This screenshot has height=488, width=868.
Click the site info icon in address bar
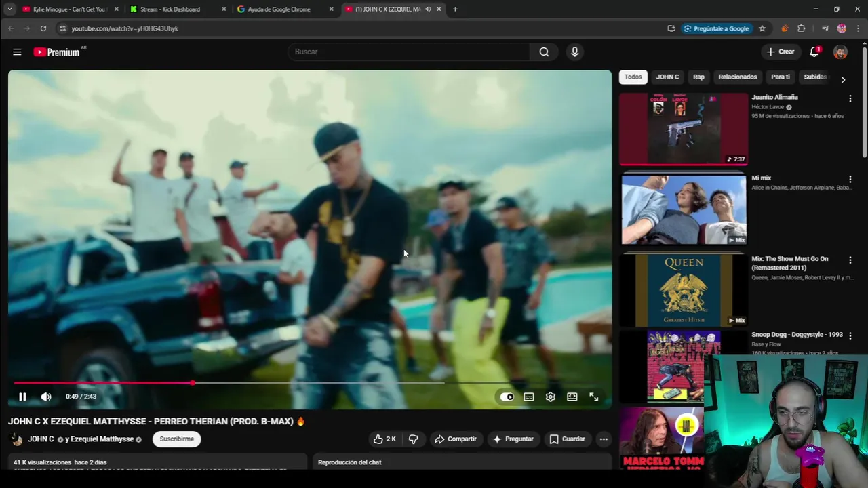click(62, 28)
